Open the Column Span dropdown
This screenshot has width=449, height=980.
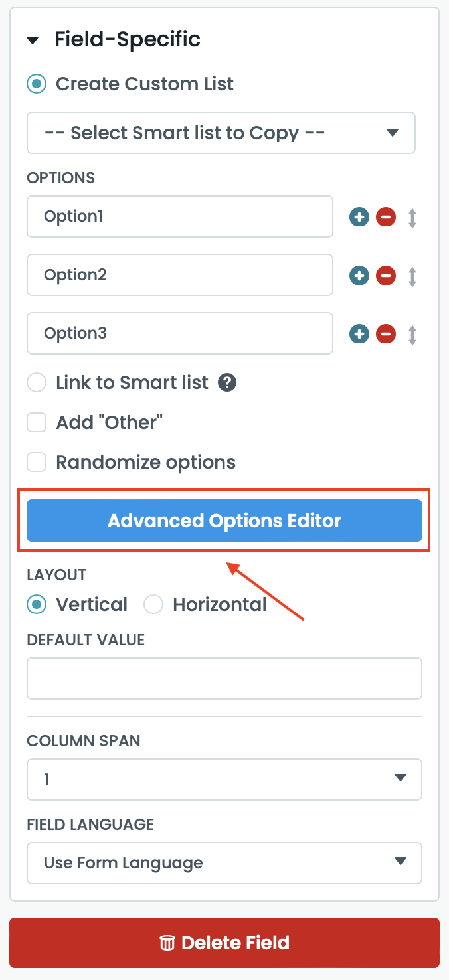(x=224, y=779)
